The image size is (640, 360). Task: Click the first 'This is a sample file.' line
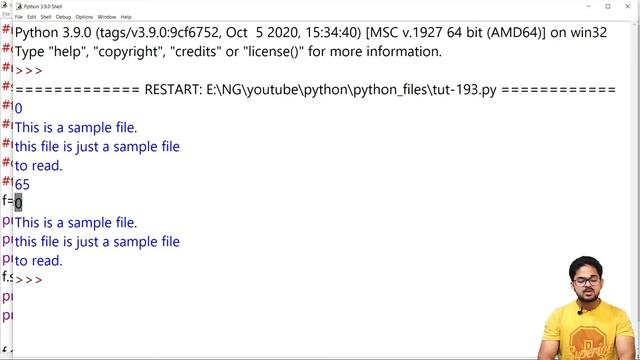[76, 128]
